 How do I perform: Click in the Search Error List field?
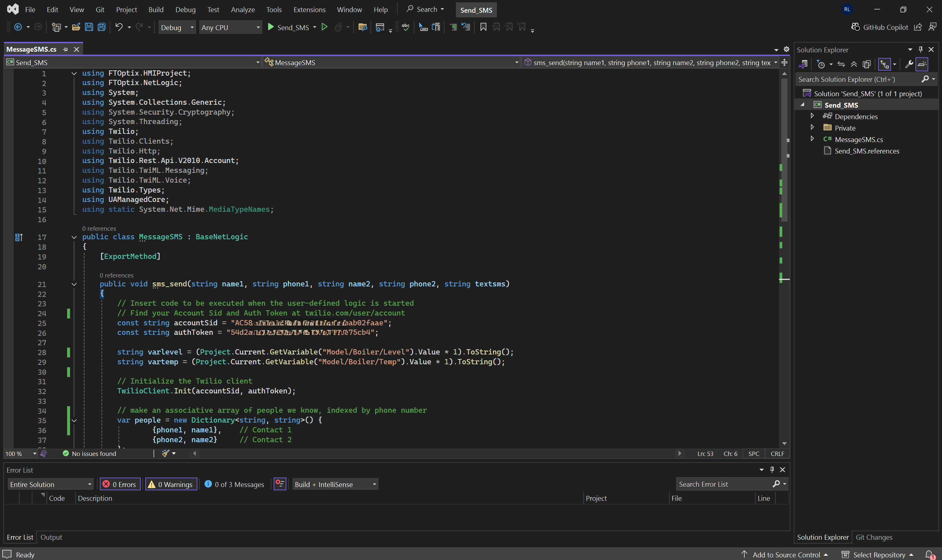724,484
